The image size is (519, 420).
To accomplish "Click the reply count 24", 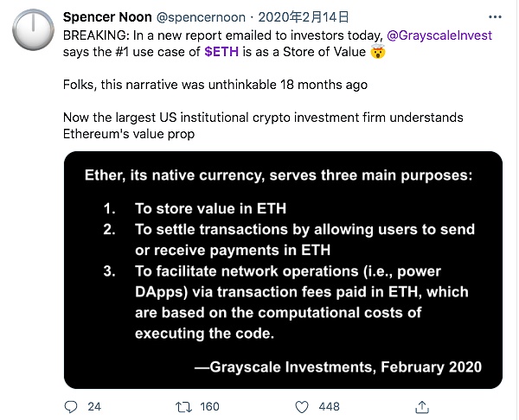I will (95, 405).
